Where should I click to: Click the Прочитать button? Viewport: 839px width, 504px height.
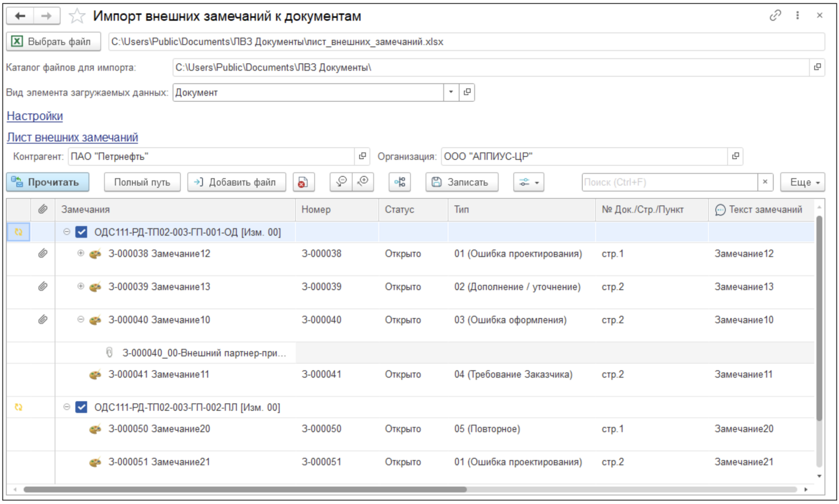(x=47, y=183)
